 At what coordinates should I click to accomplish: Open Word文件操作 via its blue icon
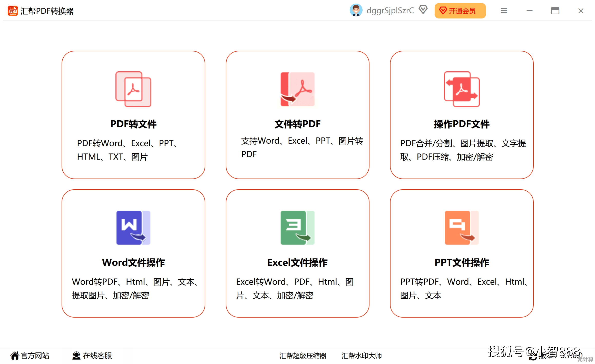click(x=133, y=228)
